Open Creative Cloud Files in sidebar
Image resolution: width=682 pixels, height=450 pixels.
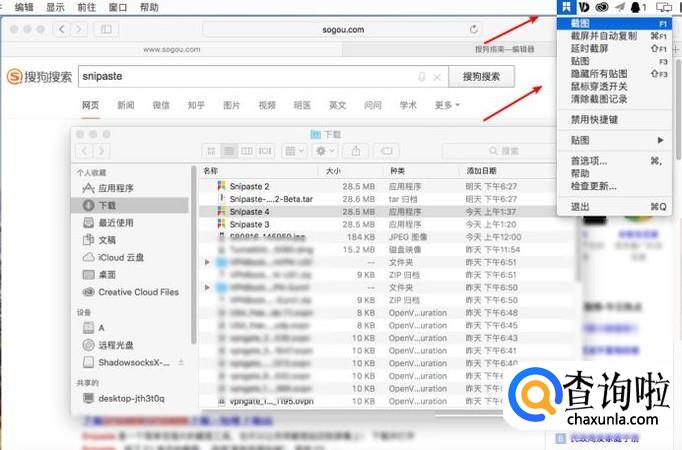[130, 292]
